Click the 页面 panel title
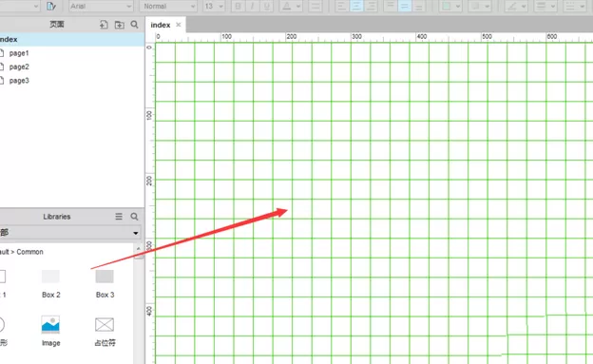Screen dimensions: 593x364 coord(57,25)
